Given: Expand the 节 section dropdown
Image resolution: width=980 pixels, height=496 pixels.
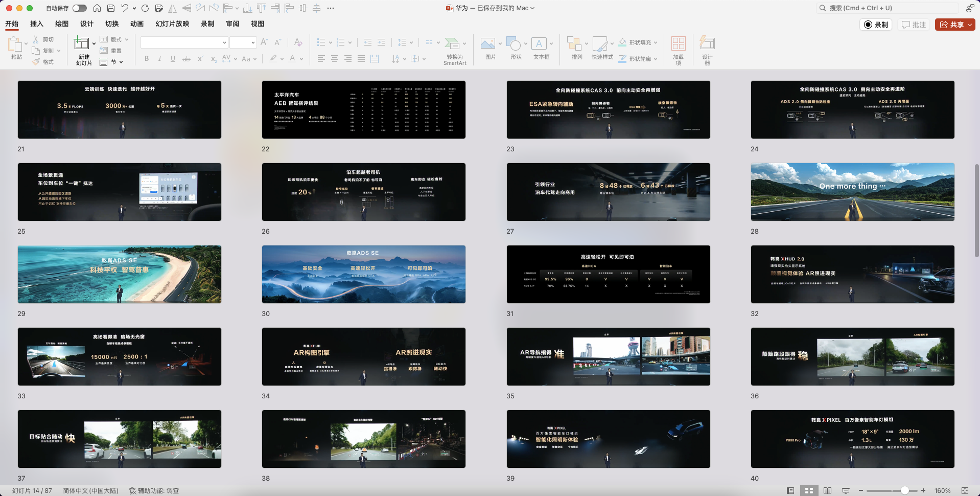Looking at the screenshot, I should [x=121, y=62].
